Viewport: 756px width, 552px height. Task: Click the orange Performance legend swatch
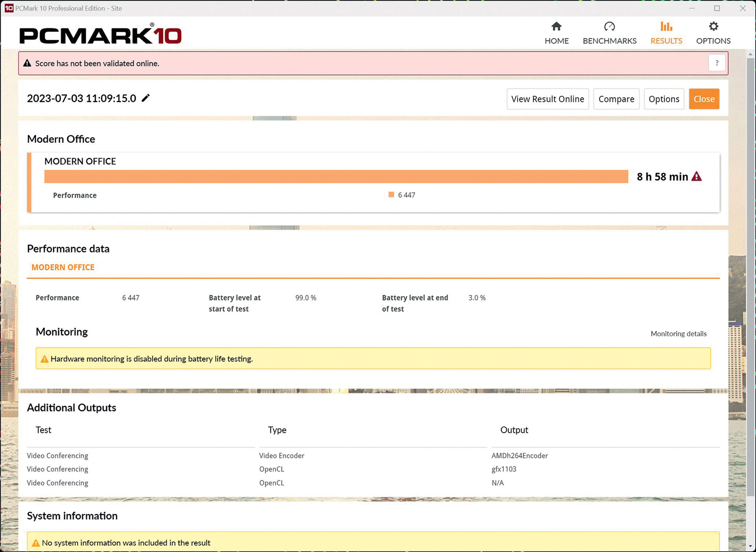pos(391,195)
